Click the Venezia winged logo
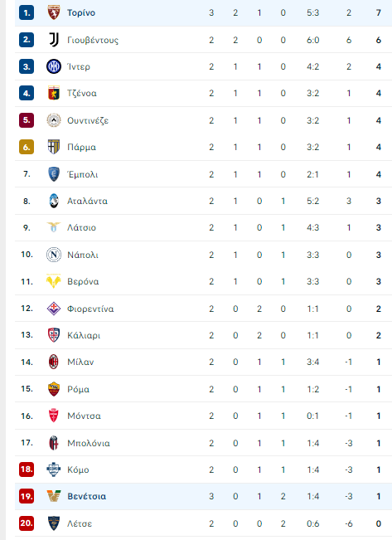 click(x=54, y=496)
